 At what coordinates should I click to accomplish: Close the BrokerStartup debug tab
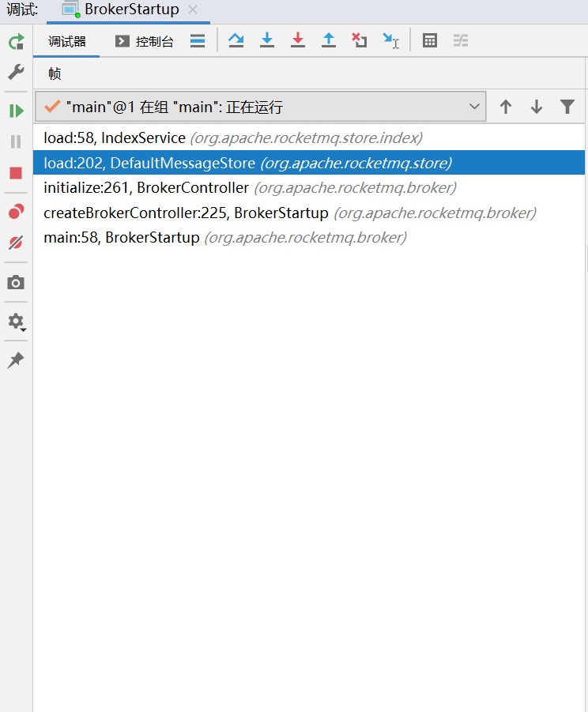(193, 9)
